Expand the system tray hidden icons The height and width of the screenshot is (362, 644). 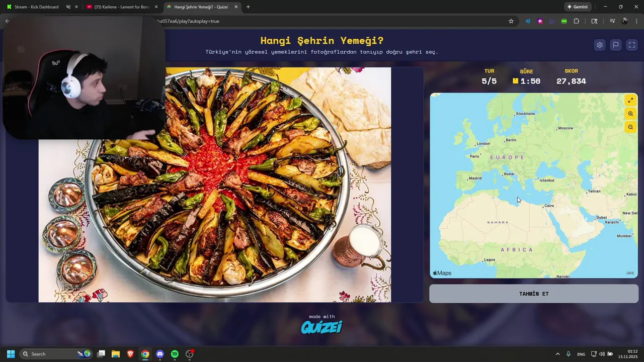point(557,354)
